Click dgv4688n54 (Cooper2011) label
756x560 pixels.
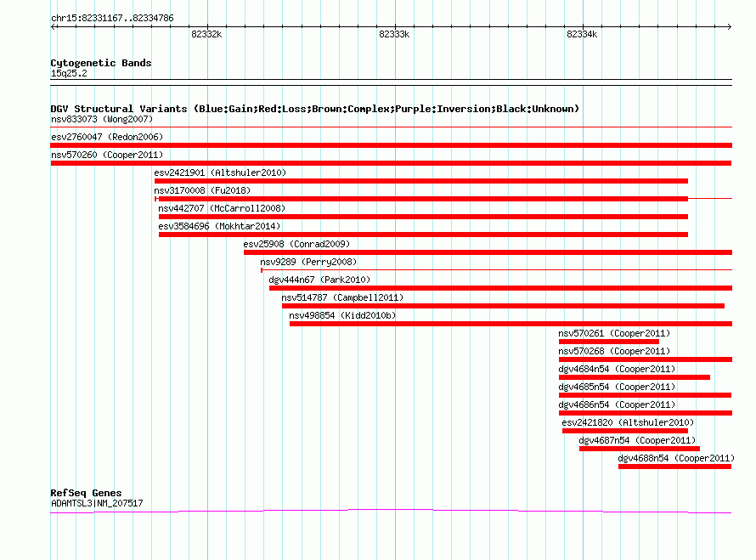coord(676,458)
